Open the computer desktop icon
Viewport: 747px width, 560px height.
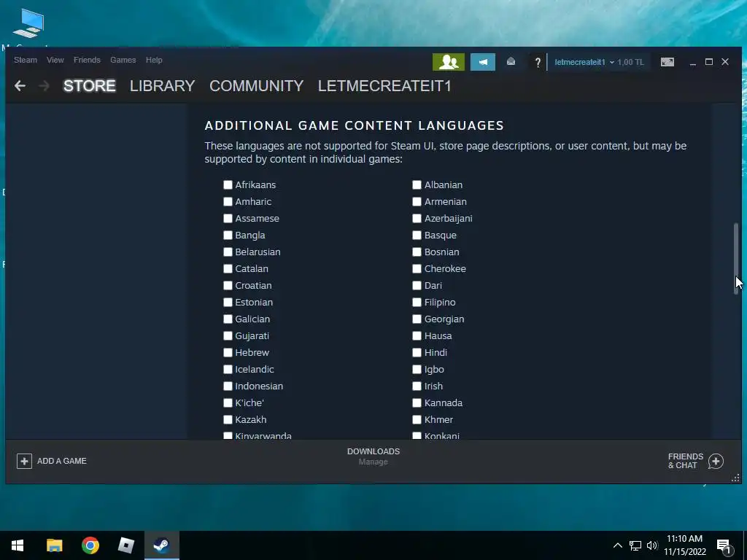pos(29,23)
